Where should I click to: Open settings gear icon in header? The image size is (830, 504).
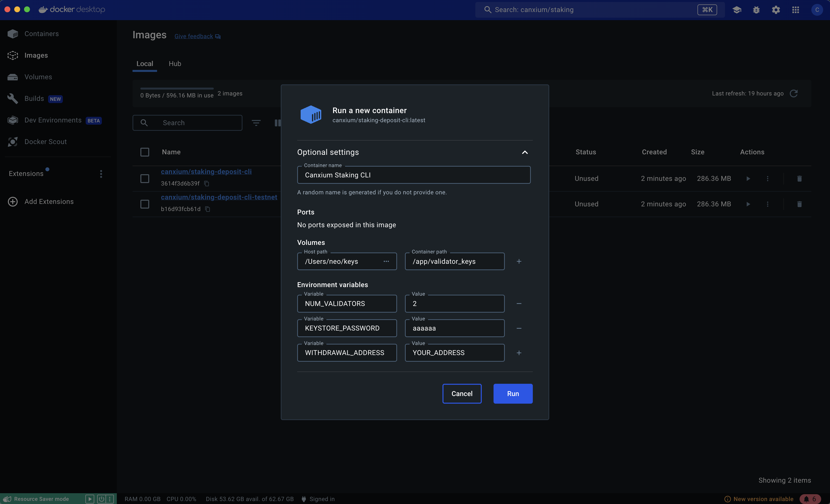pos(776,10)
